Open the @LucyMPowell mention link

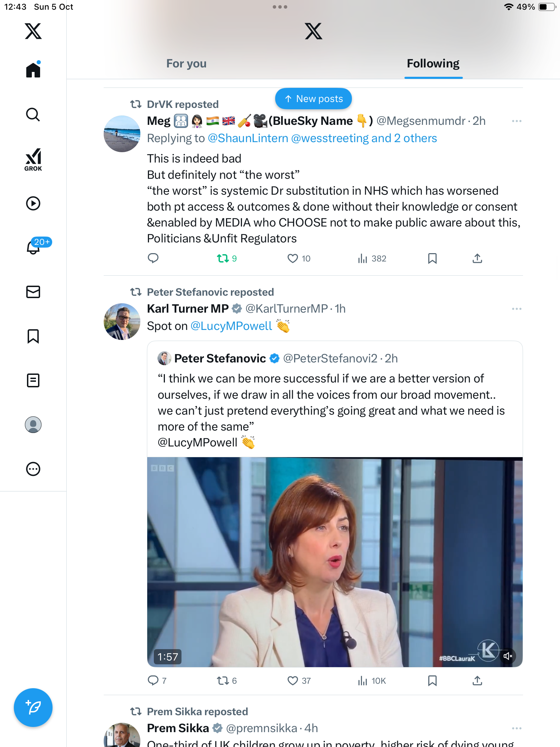[x=231, y=326]
